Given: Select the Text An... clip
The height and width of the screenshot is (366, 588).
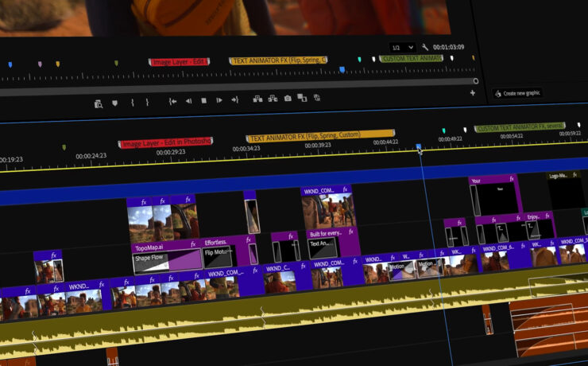Looking at the screenshot, I should (323, 248).
